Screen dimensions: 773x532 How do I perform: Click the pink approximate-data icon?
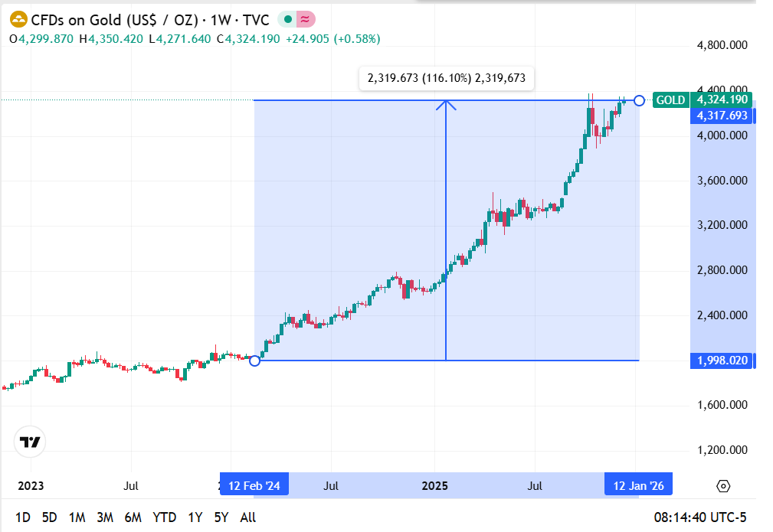[x=306, y=19]
